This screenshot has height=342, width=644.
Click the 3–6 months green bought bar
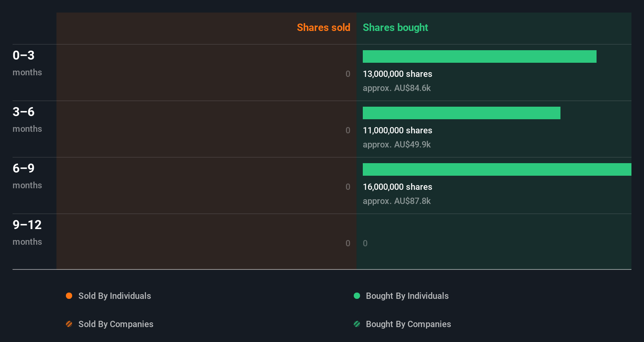(x=461, y=113)
